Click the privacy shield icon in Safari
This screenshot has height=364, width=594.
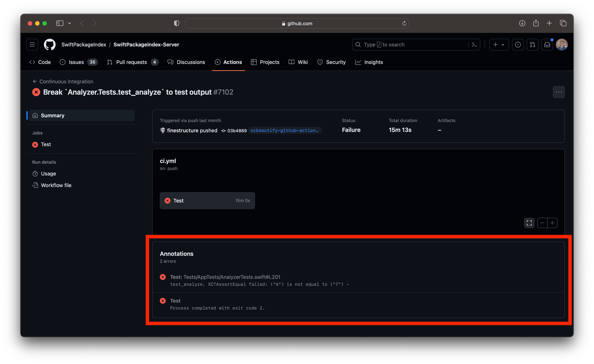[x=176, y=23]
